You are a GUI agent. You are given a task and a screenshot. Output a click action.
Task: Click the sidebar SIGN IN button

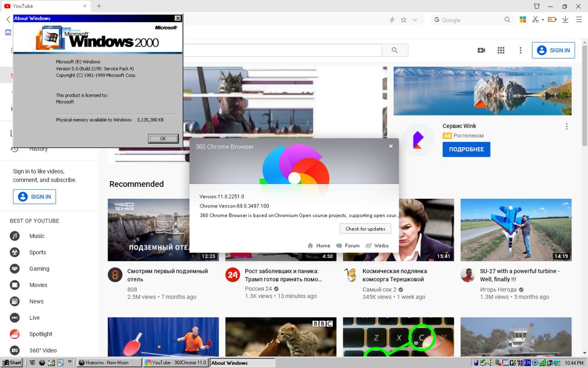pos(34,196)
